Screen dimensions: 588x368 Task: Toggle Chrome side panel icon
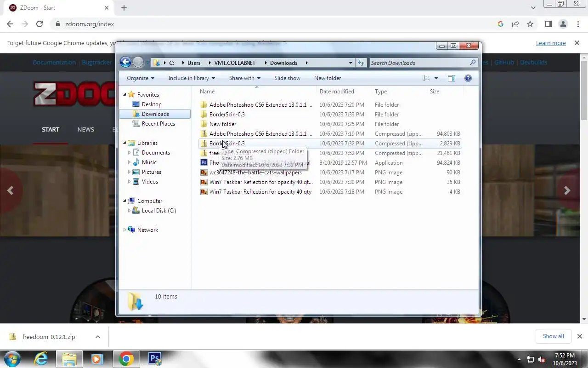click(548, 24)
